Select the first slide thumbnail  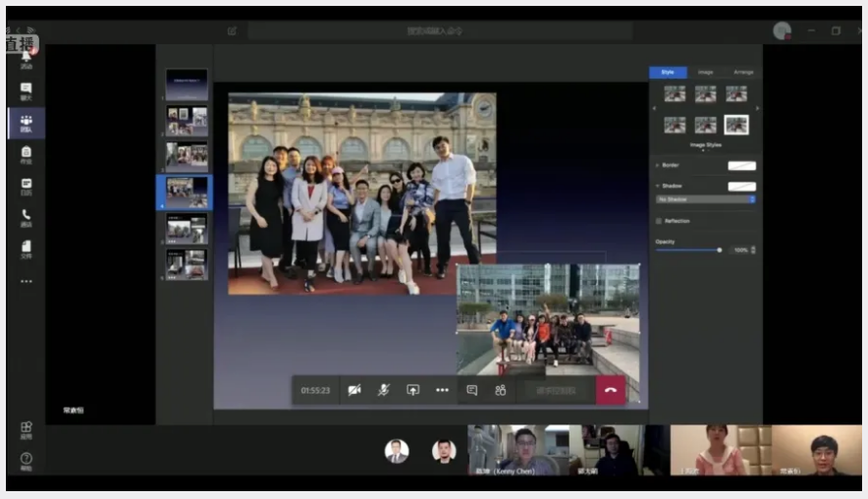point(187,85)
